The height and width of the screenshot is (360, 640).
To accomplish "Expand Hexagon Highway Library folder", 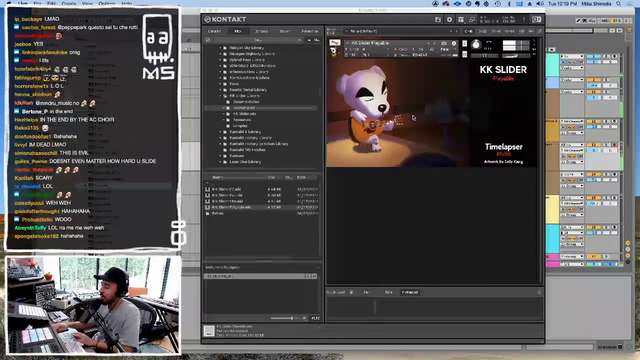I will pyautogui.click(x=220, y=54).
